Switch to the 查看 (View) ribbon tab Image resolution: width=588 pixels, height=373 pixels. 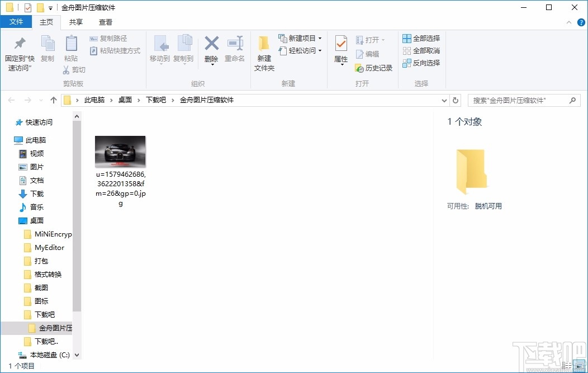click(x=105, y=22)
